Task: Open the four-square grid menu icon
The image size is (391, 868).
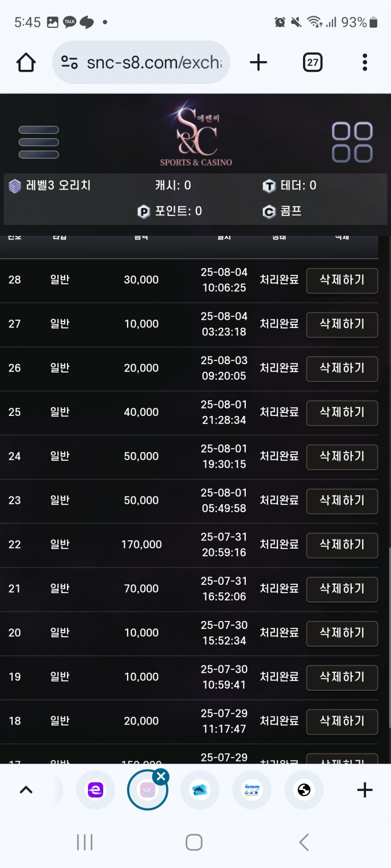Action: [x=352, y=142]
